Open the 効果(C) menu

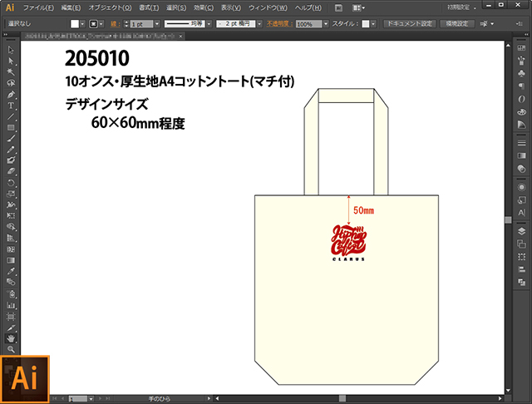click(x=204, y=7)
